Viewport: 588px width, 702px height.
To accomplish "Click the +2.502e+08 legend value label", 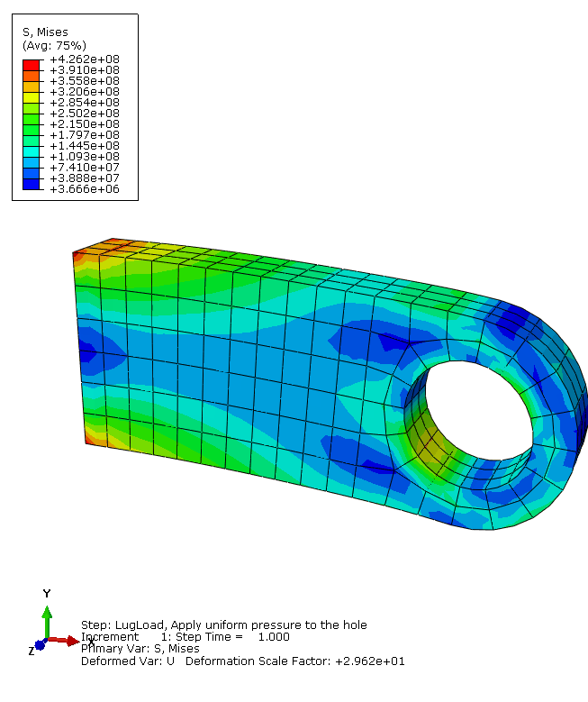I will pyautogui.click(x=84, y=113).
